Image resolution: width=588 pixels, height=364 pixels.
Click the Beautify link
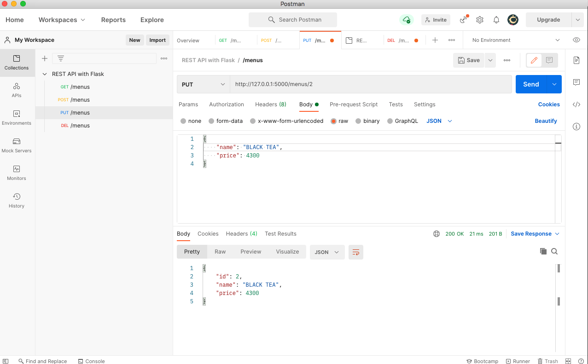click(x=546, y=121)
